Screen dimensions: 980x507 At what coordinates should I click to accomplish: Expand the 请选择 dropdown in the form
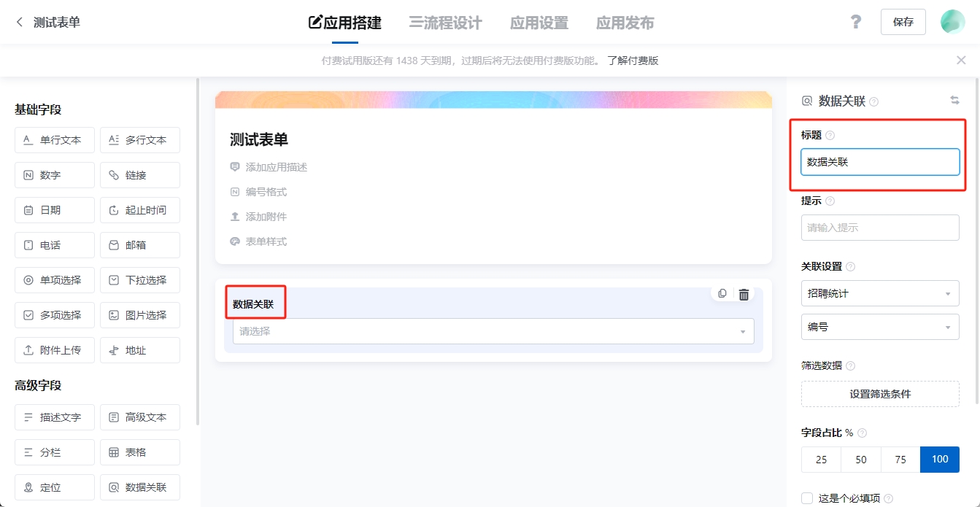[x=493, y=331]
